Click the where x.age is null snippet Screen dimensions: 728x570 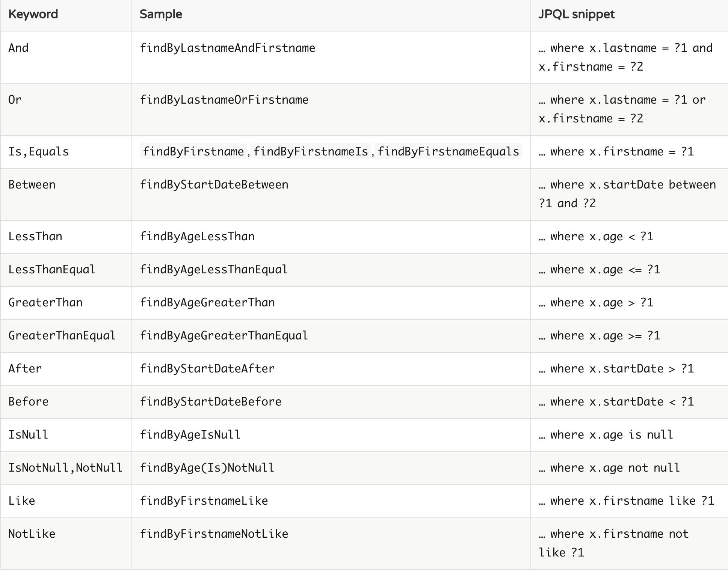pyautogui.click(x=606, y=434)
